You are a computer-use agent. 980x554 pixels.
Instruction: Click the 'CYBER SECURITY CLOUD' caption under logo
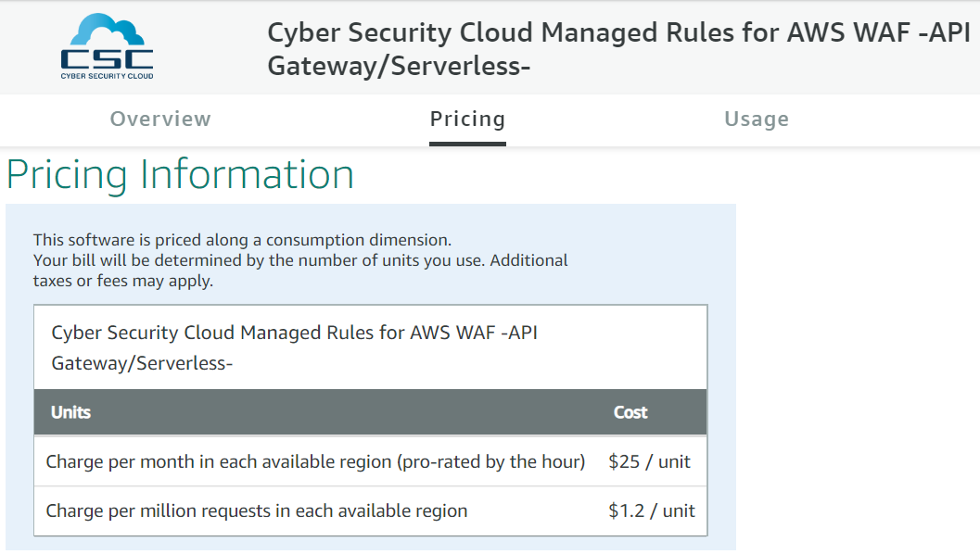(107, 76)
